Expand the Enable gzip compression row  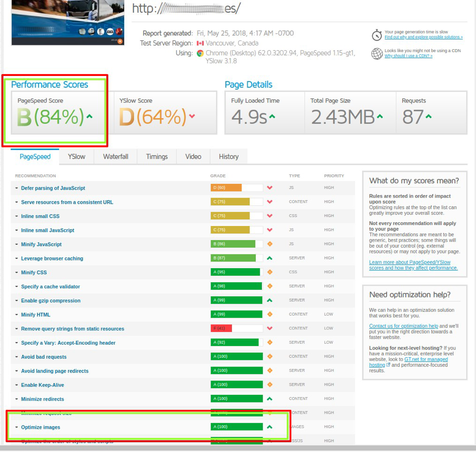point(51,300)
